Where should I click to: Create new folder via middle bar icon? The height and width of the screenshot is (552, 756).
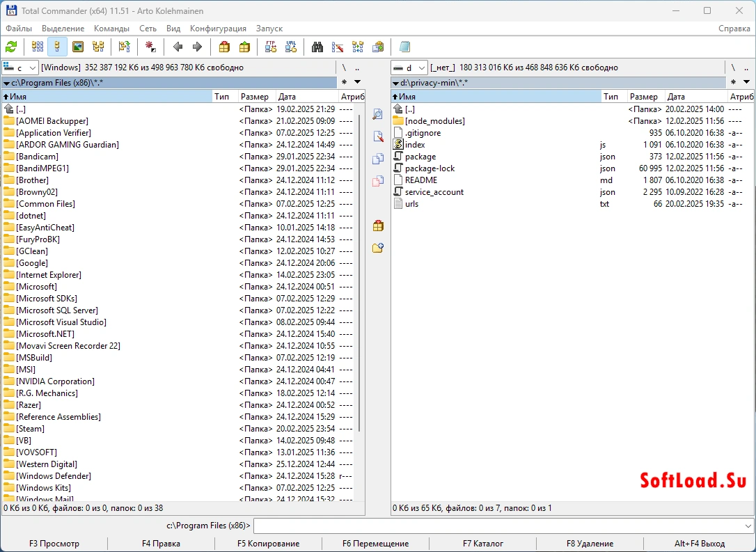(378, 248)
